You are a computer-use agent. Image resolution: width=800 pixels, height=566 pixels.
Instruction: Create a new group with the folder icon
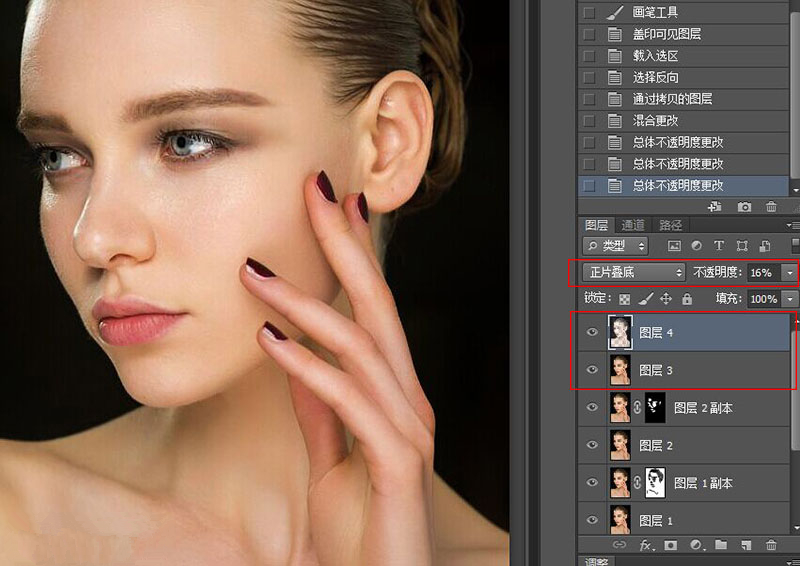point(721,545)
